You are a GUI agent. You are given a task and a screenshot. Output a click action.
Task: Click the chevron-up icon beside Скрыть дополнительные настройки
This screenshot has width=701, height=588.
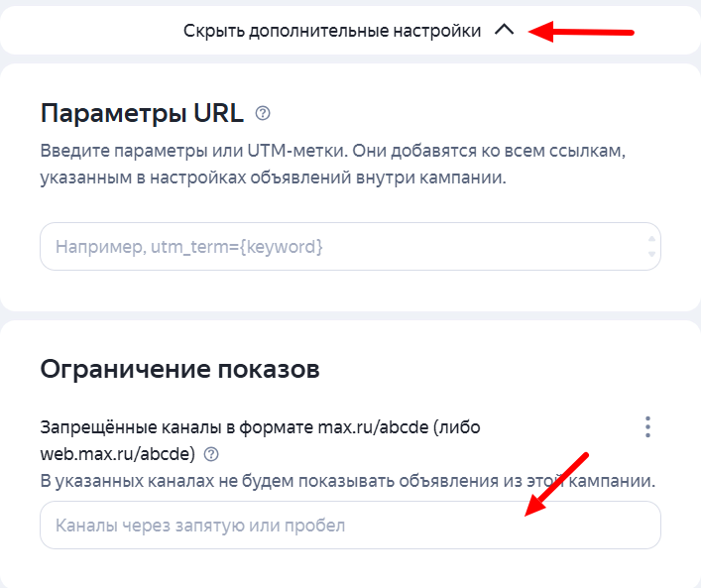click(x=505, y=30)
